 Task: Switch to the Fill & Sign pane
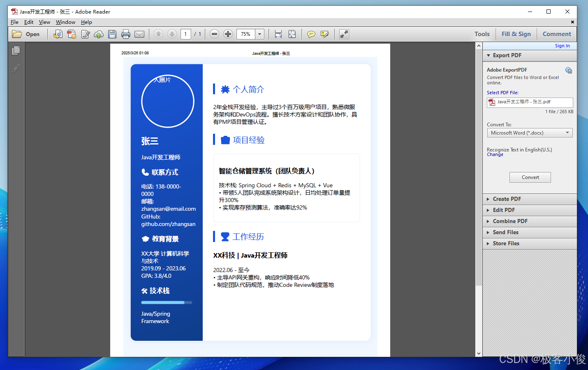click(516, 34)
